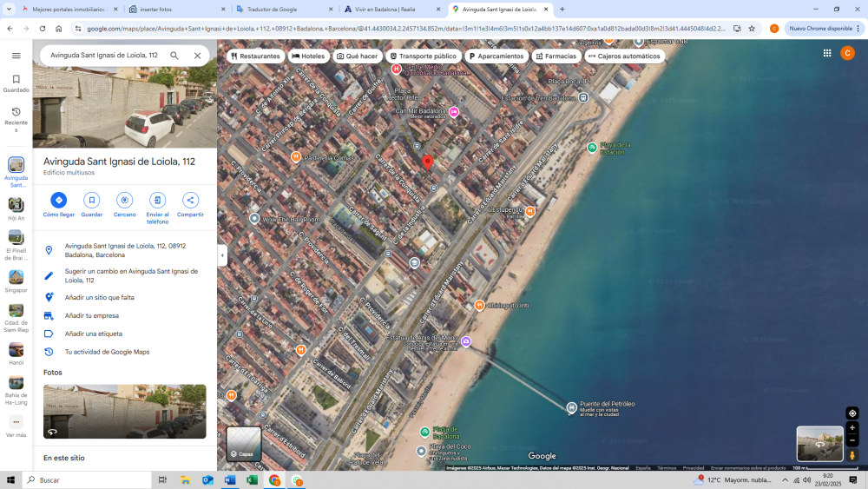Switch to insertar fotos tab
868x489 pixels.
177,10
